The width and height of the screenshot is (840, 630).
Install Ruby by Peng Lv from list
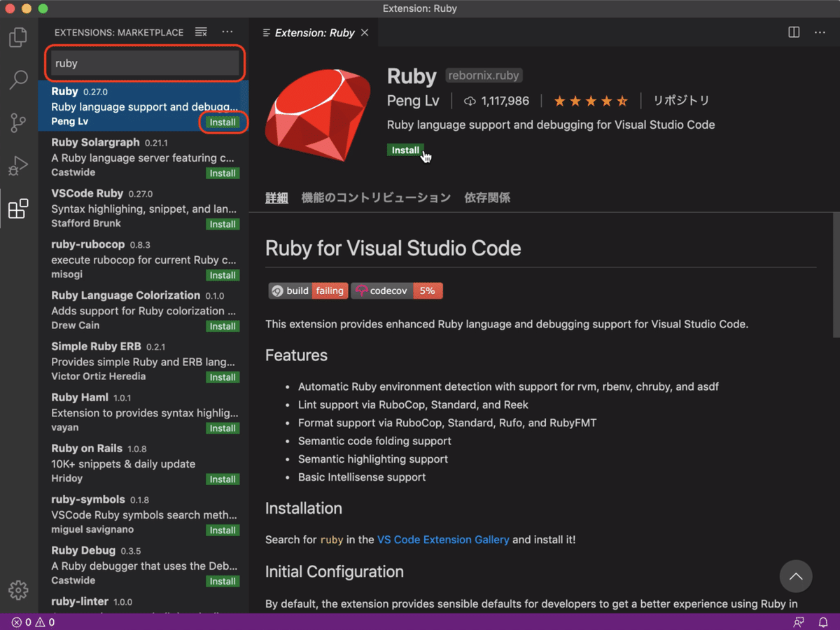pyautogui.click(x=223, y=122)
